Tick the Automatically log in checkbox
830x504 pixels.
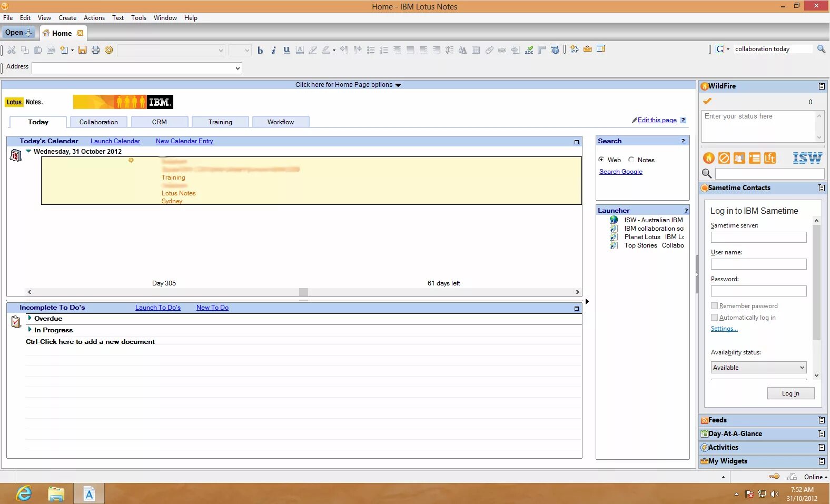point(714,318)
